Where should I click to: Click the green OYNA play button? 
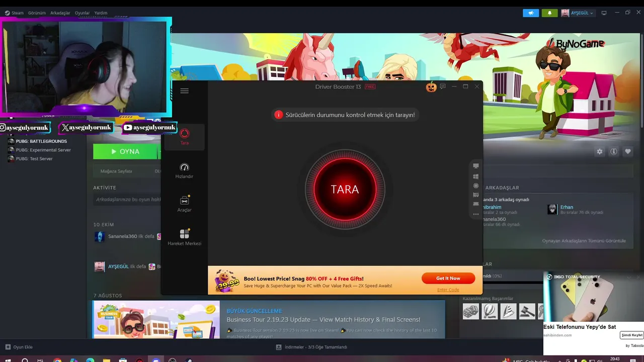(125, 151)
